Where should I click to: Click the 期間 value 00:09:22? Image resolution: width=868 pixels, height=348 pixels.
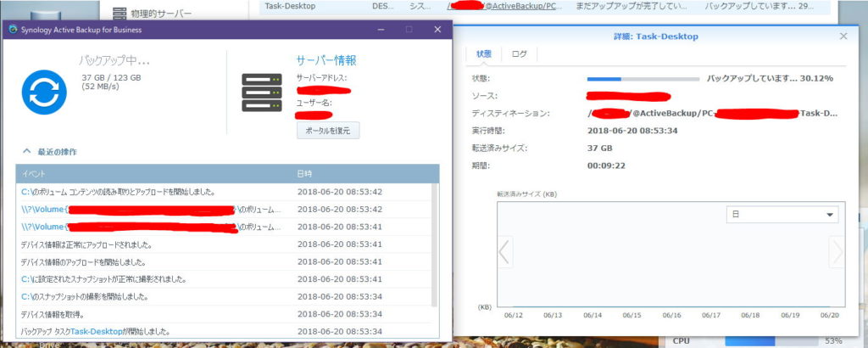pos(606,166)
